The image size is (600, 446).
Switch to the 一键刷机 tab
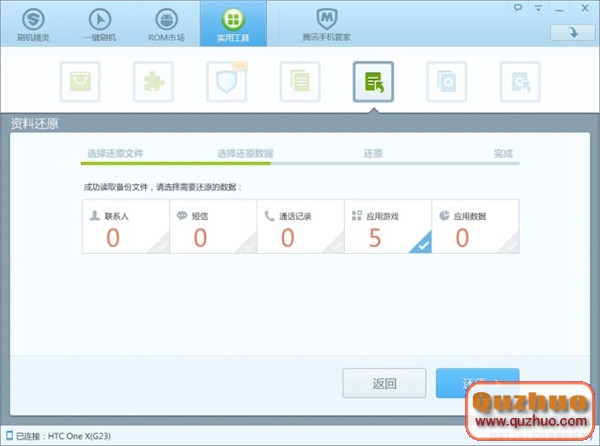click(100, 24)
